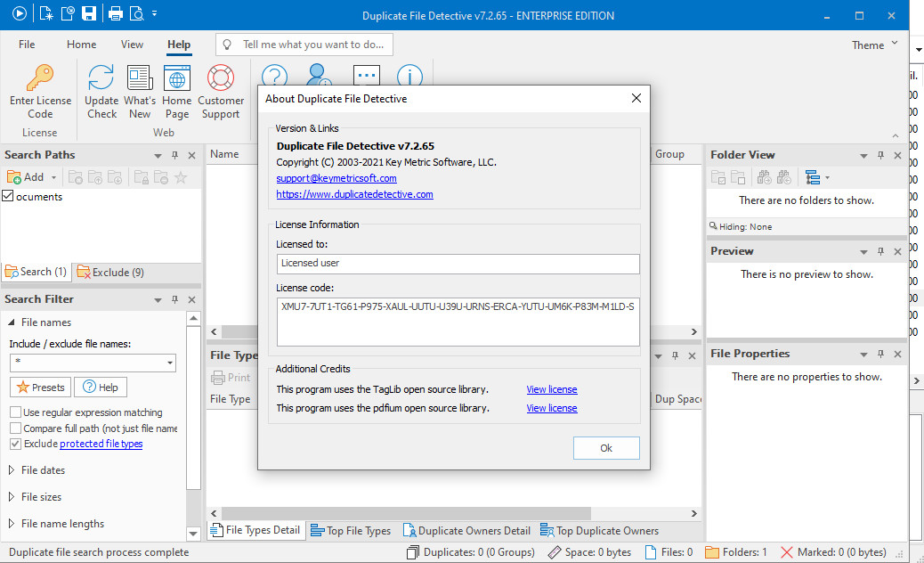Close the Preview panel

tap(897, 252)
